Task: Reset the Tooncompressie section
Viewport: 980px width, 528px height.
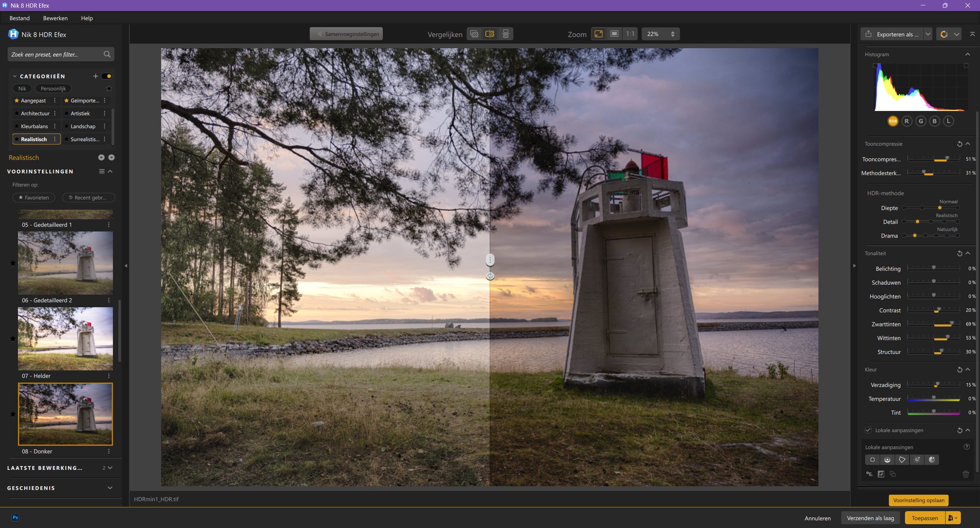Action: click(x=960, y=144)
